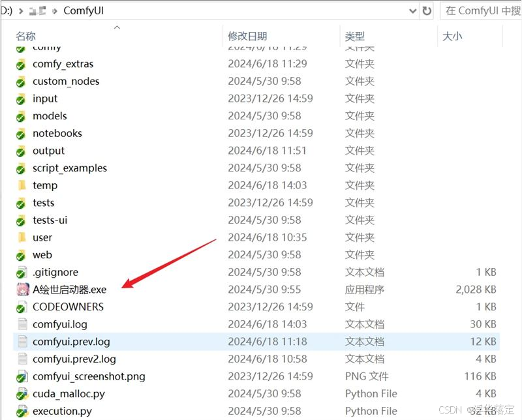522x420 pixels.
Task: Click the execution.py Python icon
Action: [22, 411]
